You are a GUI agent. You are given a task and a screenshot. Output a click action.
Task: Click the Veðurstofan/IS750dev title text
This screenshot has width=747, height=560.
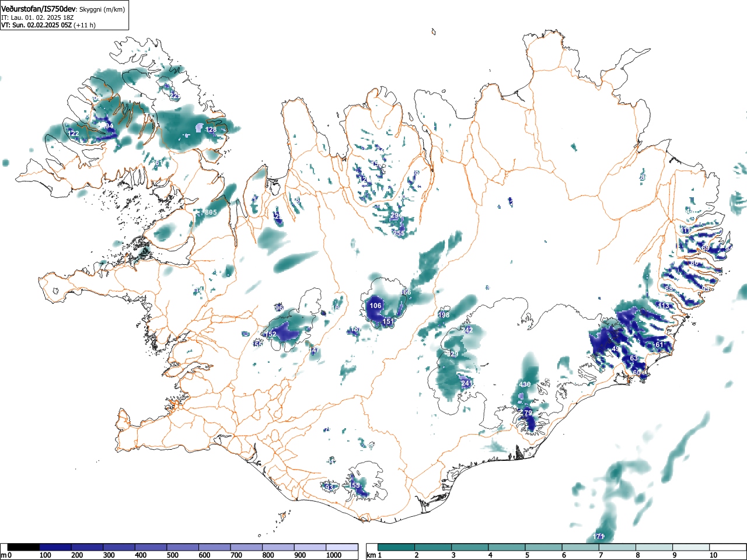click(39, 8)
